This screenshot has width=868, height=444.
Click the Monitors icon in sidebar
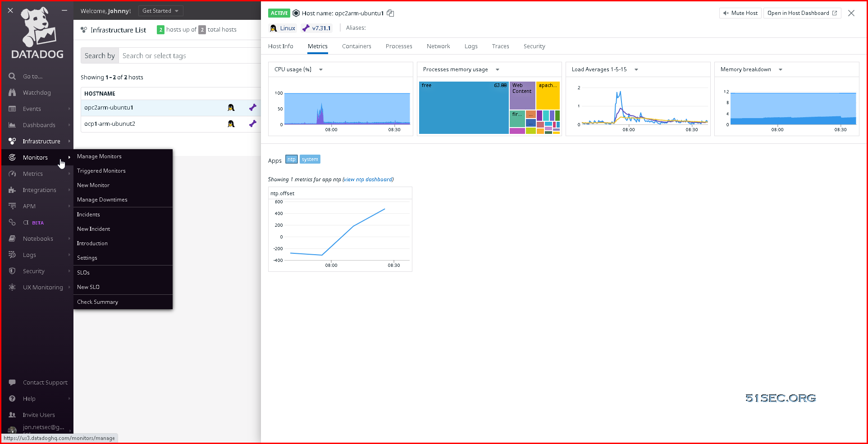click(12, 158)
